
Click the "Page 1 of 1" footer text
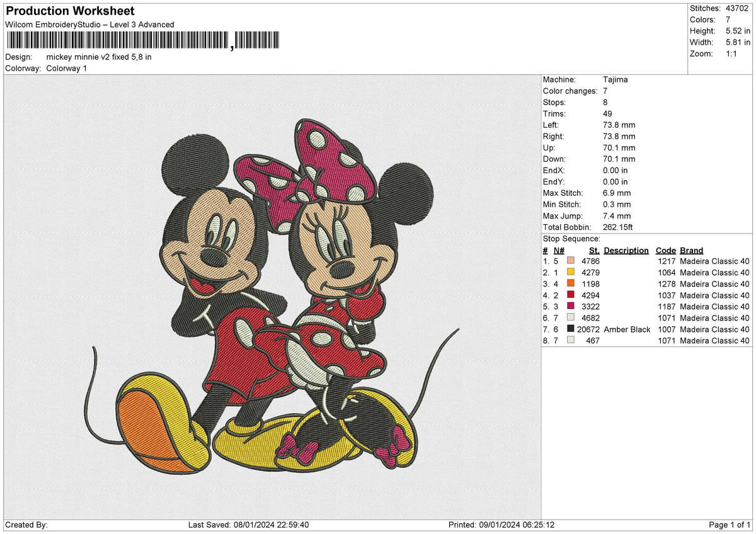pyautogui.click(x=730, y=525)
